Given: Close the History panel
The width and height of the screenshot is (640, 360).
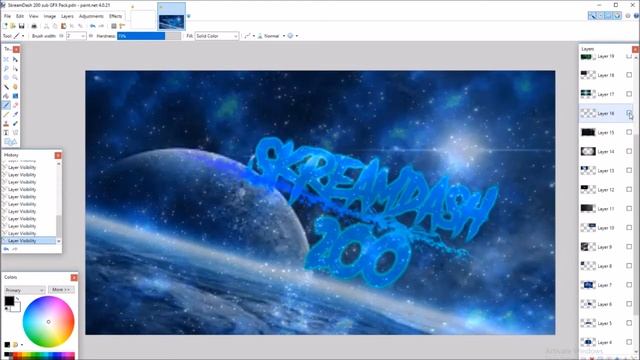Looking at the screenshot, I should [x=58, y=155].
